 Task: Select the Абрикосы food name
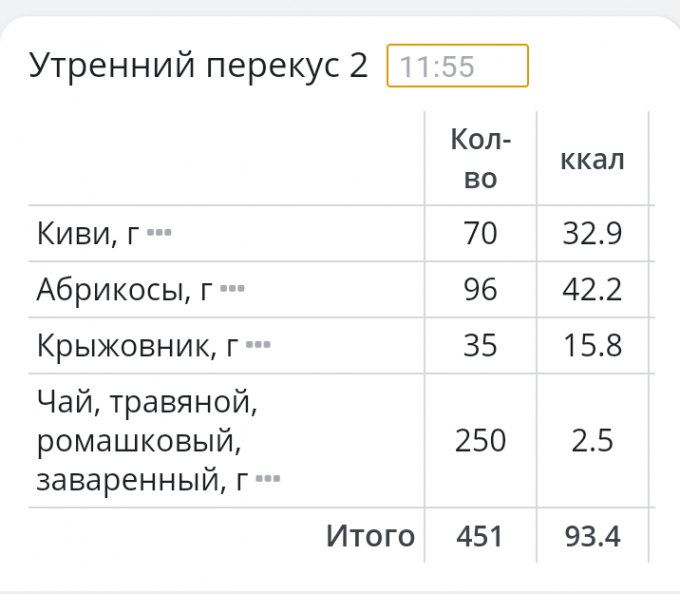(123, 290)
